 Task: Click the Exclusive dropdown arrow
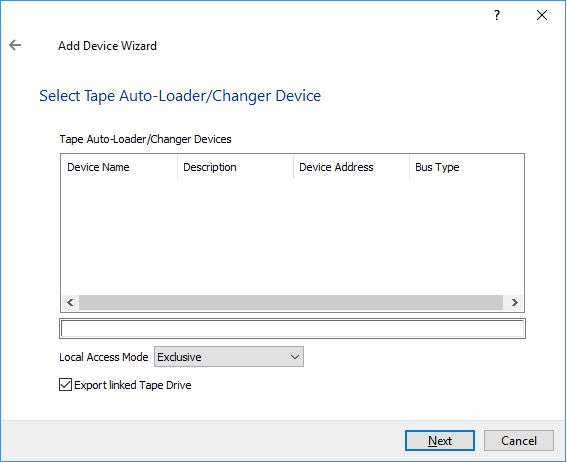[x=295, y=357]
